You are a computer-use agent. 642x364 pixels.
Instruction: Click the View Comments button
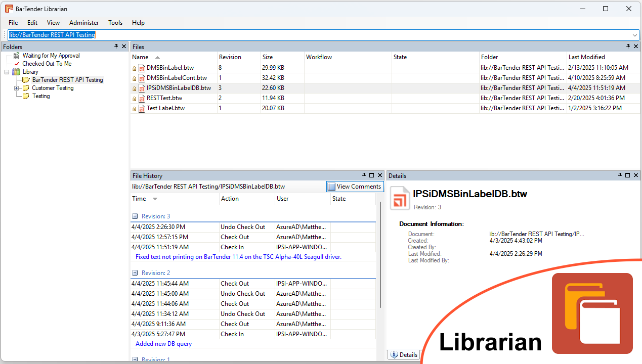355,187
